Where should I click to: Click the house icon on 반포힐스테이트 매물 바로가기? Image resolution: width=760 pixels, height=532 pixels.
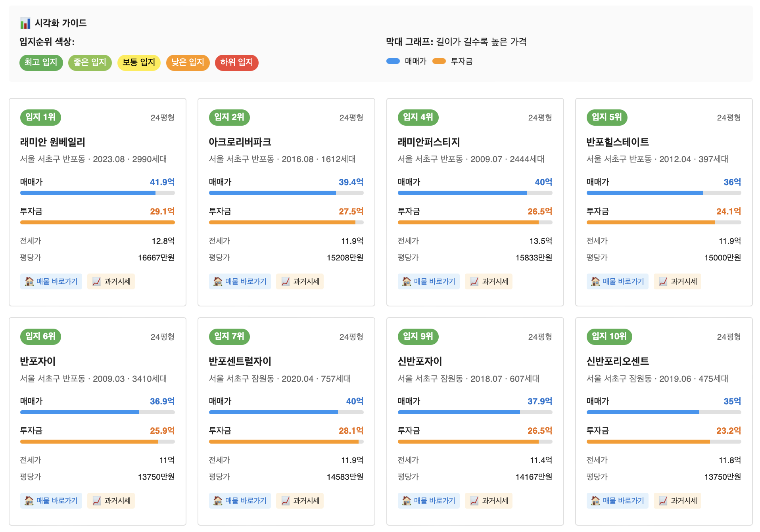pyautogui.click(x=595, y=281)
